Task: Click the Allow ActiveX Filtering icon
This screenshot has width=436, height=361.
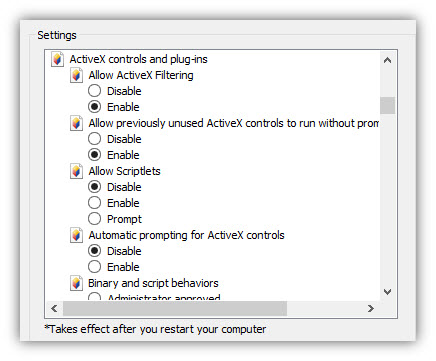Action: click(76, 75)
